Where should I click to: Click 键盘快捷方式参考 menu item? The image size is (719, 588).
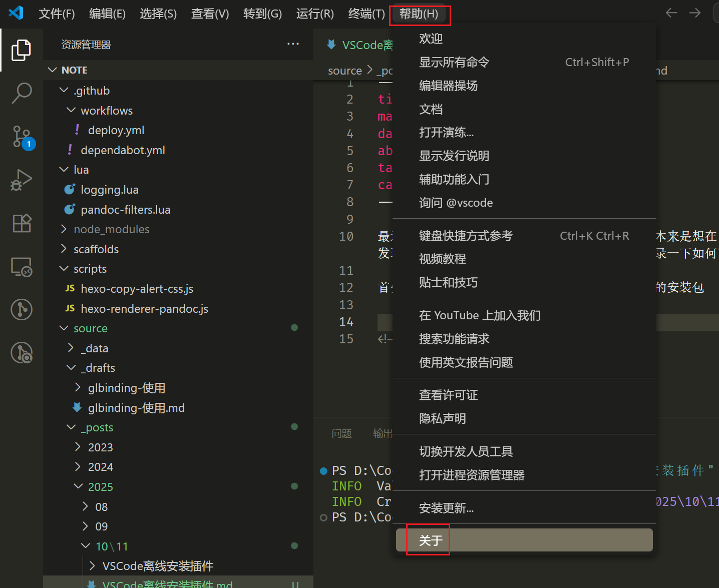pyautogui.click(x=466, y=236)
